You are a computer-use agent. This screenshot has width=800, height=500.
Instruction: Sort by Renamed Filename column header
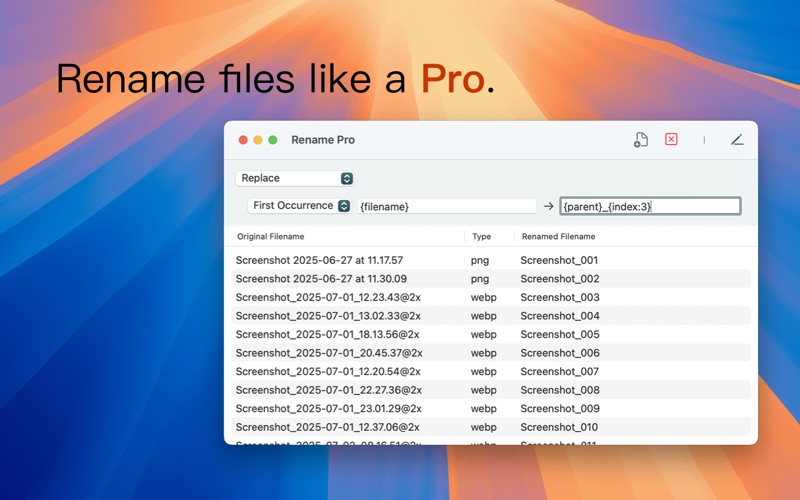pos(558,237)
